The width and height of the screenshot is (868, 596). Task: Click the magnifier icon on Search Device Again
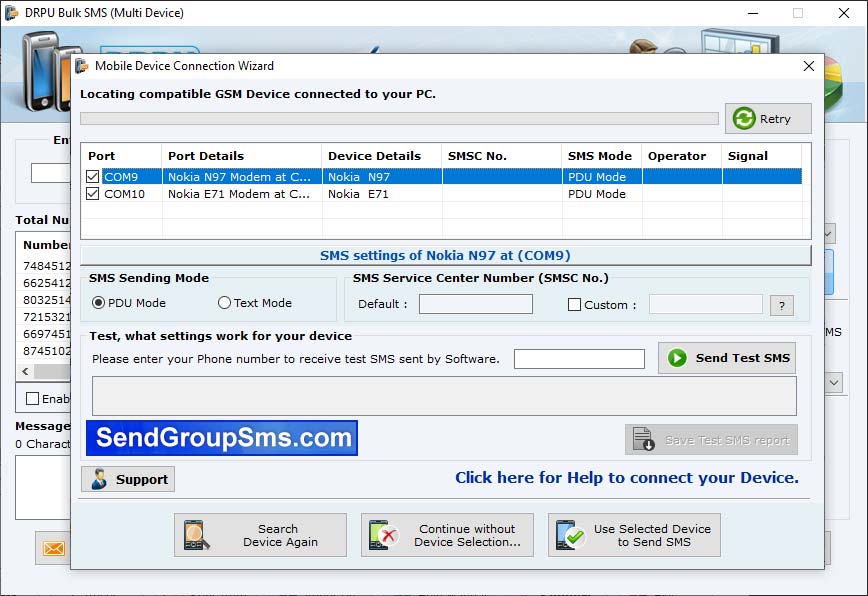(198, 534)
